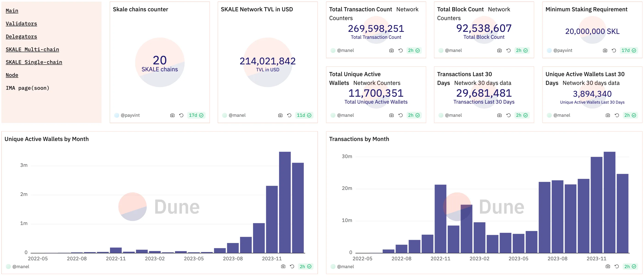
Task: Click 2h badge on Total Block Count
Action: coord(522,51)
